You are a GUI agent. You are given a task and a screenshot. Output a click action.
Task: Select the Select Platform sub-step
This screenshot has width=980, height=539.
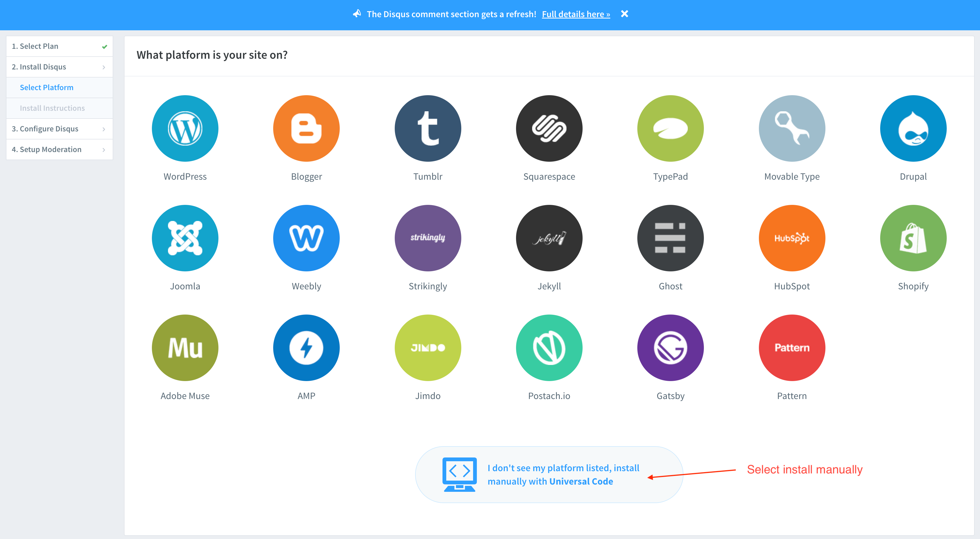59,87
